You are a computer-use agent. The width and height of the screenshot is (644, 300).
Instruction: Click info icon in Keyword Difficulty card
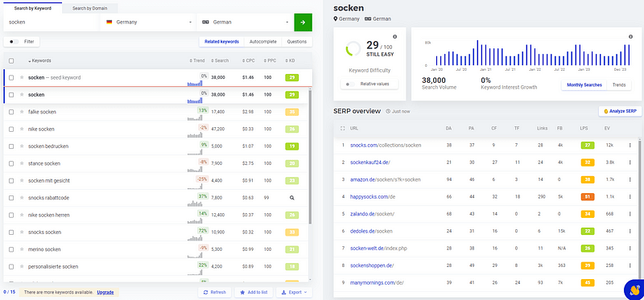[x=394, y=36]
